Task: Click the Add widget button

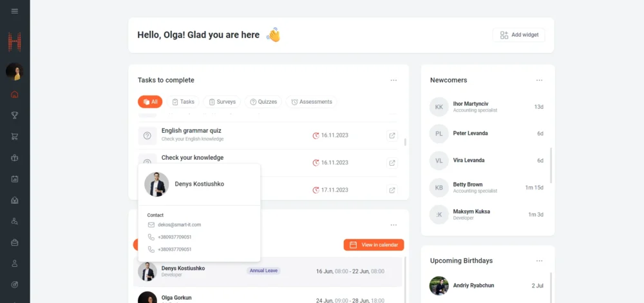Action: click(518, 35)
